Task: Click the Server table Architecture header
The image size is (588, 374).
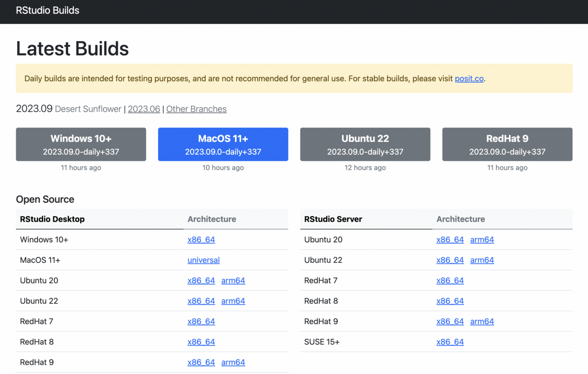Action: point(461,219)
